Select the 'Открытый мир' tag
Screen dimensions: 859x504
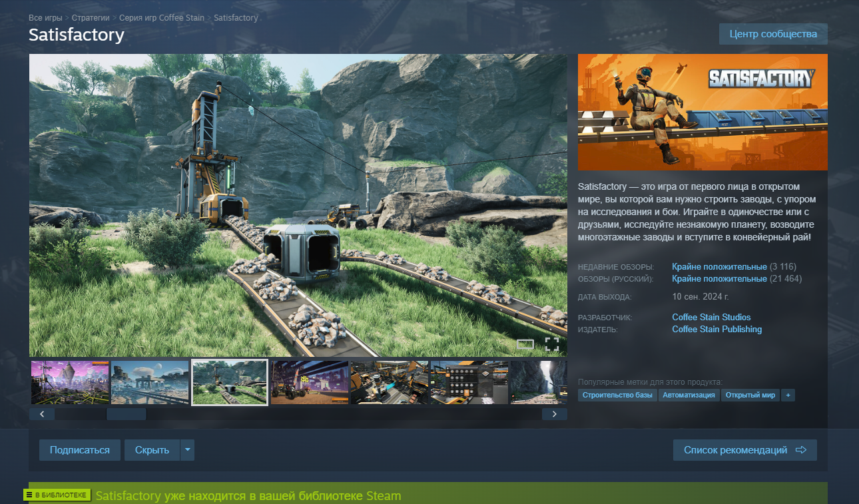pyautogui.click(x=750, y=395)
